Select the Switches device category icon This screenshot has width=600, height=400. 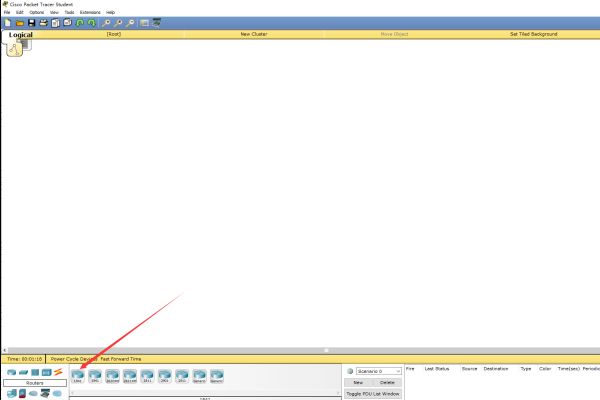[23, 372]
